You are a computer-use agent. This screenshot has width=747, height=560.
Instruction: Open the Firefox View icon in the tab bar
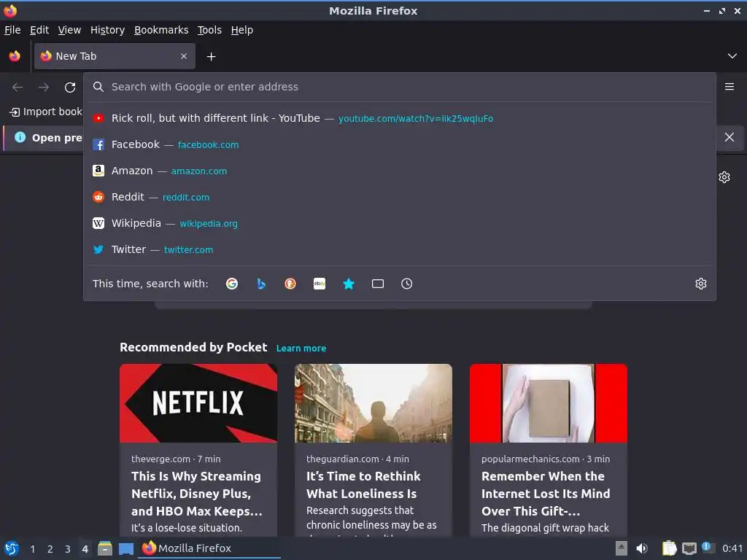15,56
